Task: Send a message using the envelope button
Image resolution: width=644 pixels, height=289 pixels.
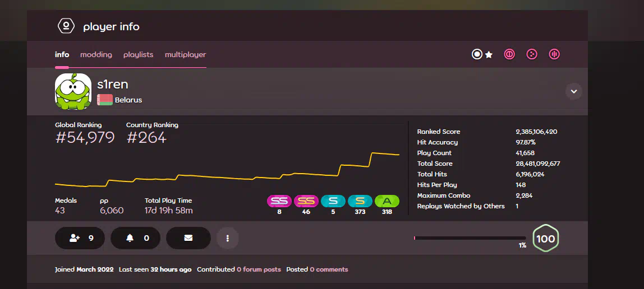Action: point(188,238)
